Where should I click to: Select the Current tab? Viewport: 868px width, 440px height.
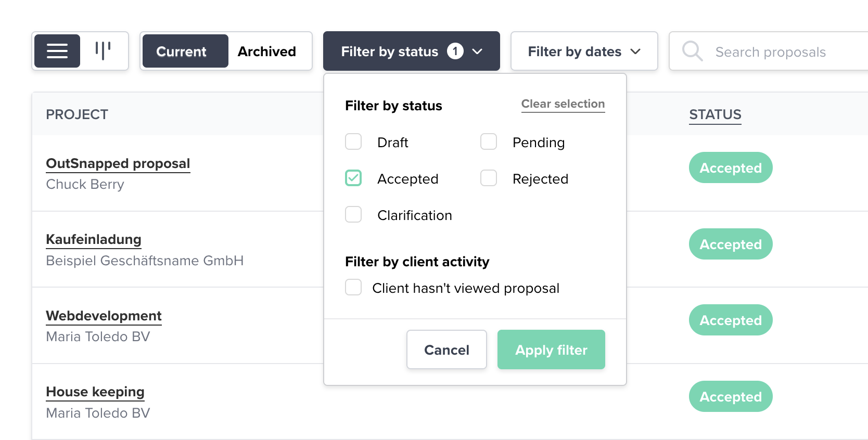181,51
